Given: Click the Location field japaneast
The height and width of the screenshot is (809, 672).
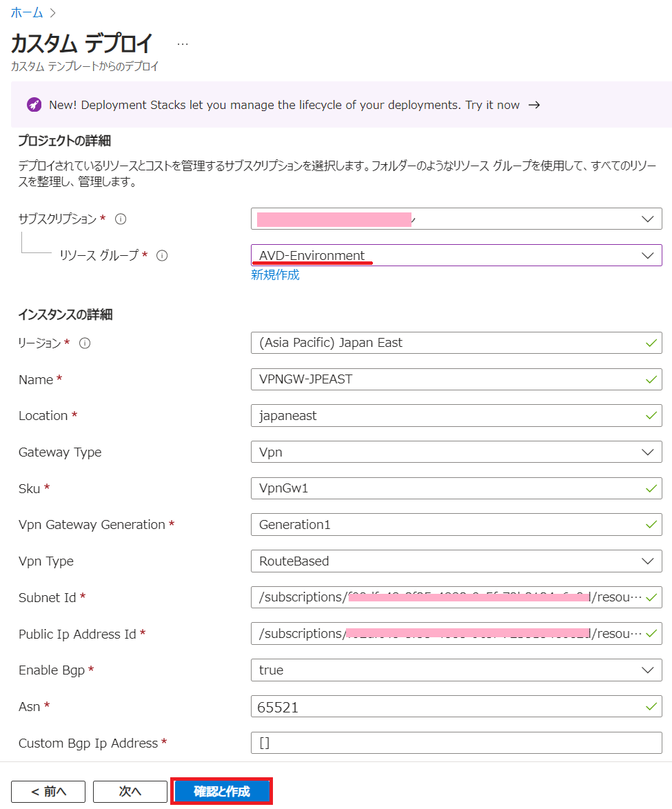Looking at the screenshot, I should [456, 415].
